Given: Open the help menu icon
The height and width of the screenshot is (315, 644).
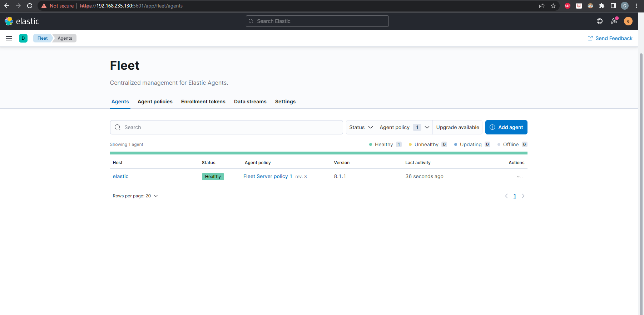Looking at the screenshot, I should 600,21.
